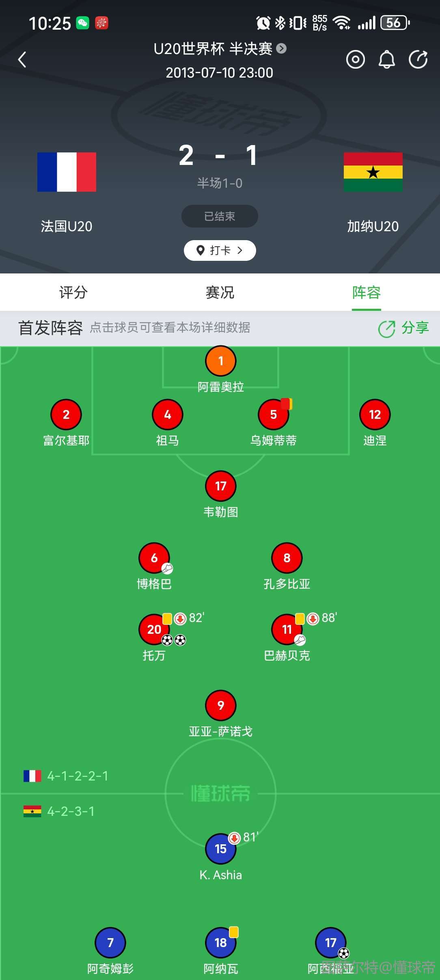
Task: Tap the 分享 share icon
Action: tap(403, 328)
